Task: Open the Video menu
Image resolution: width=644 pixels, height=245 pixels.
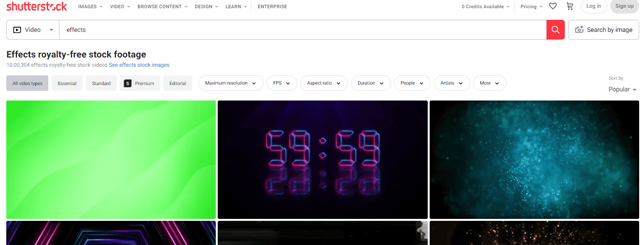Action: coord(120,6)
